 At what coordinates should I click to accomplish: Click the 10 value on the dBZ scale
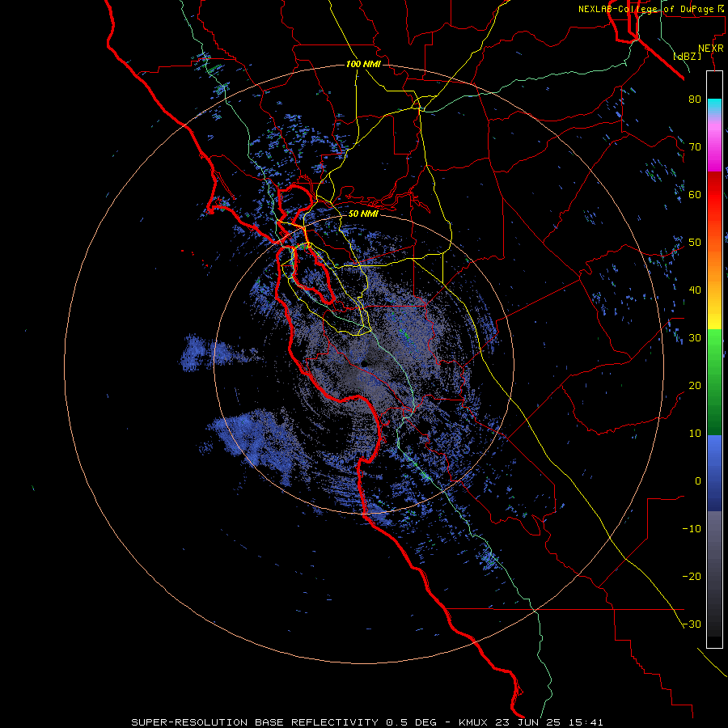695,434
